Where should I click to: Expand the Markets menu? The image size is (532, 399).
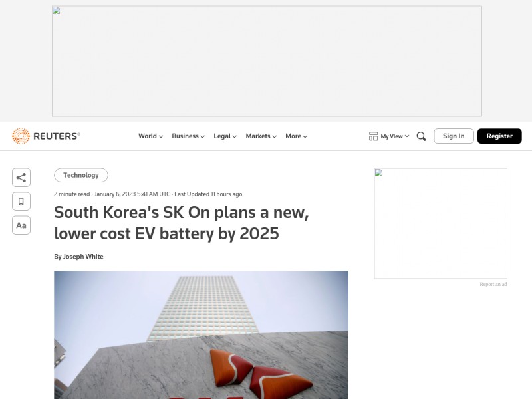(x=261, y=136)
